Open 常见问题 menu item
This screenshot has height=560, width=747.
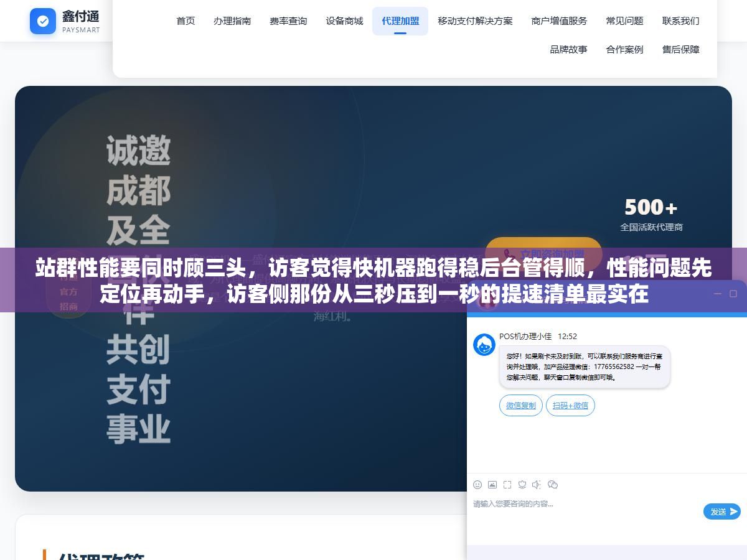[624, 21]
